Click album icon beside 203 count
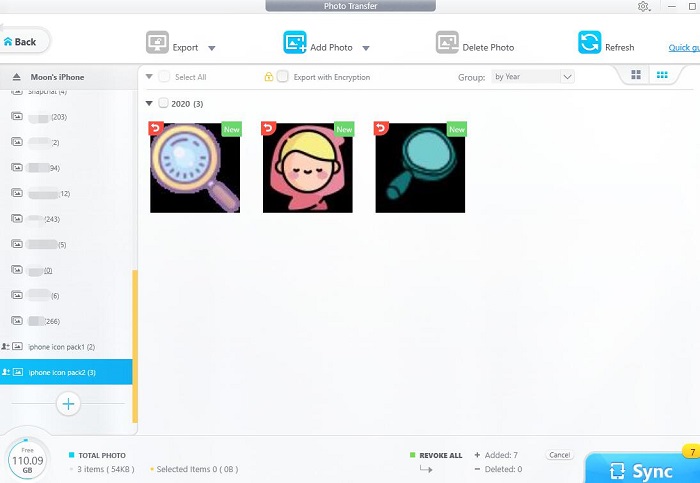This screenshot has width=700, height=483. pos(17,116)
